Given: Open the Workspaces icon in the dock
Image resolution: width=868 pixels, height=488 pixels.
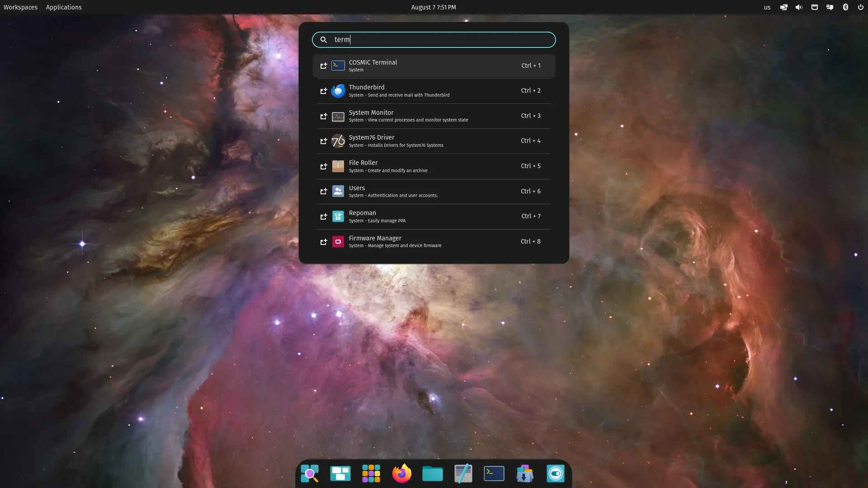Looking at the screenshot, I should 340,474.
